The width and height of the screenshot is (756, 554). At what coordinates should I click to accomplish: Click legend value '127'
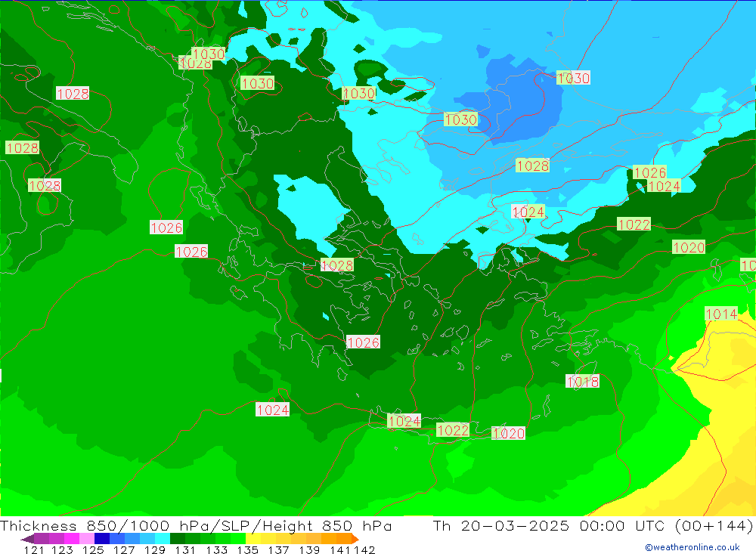[x=124, y=549]
